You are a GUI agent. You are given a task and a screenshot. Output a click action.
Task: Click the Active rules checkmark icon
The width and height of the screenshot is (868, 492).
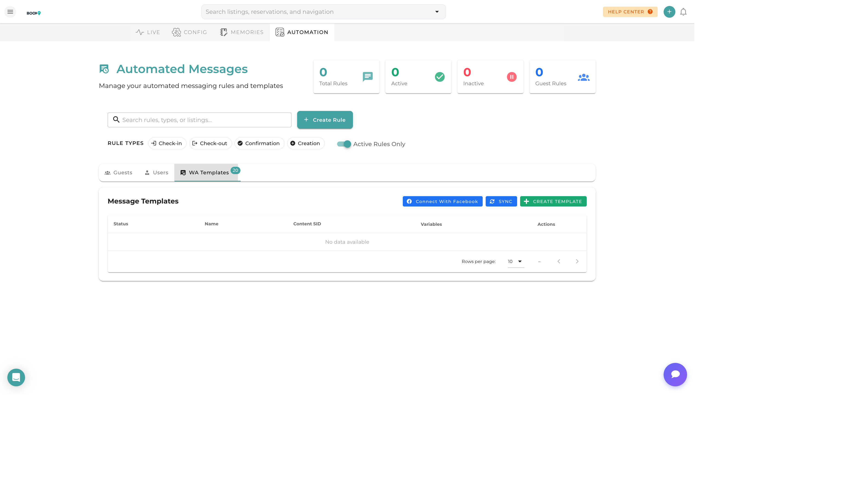440,77
